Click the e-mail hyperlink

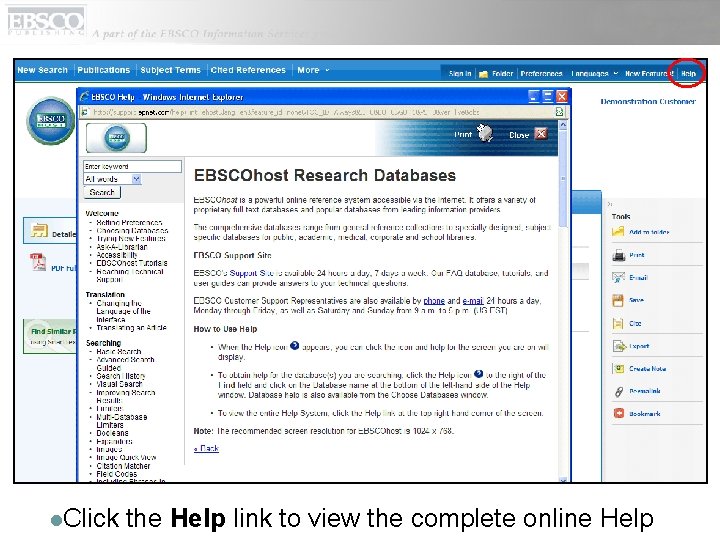point(472,301)
